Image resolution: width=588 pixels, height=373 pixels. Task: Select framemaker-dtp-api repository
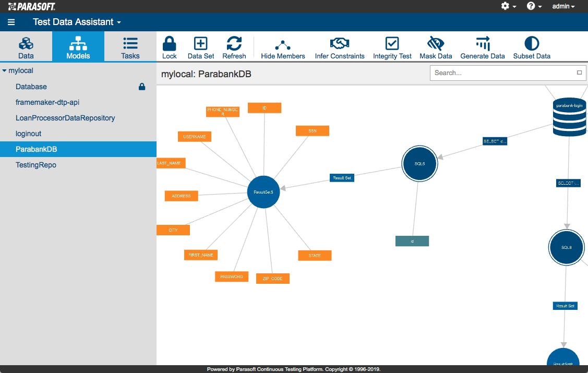tap(47, 102)
